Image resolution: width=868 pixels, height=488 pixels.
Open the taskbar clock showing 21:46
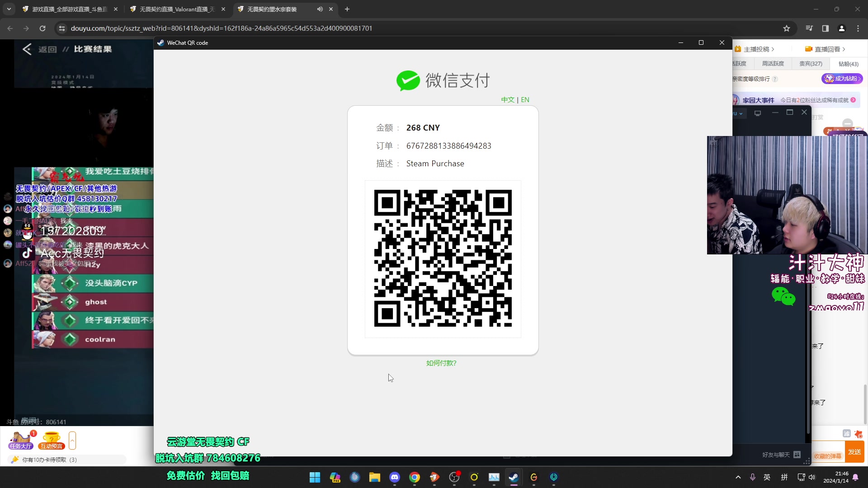click(x=836, y=477)
